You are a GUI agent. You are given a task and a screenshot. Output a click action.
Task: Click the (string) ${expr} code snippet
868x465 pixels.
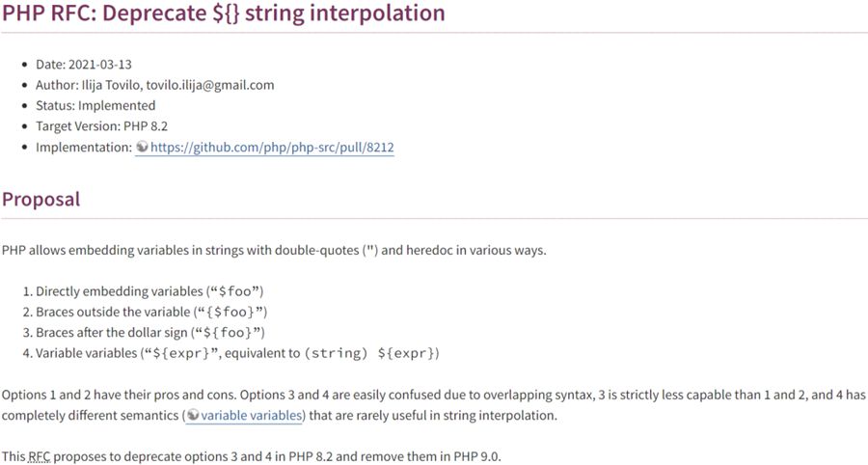[x=372, y=353]
